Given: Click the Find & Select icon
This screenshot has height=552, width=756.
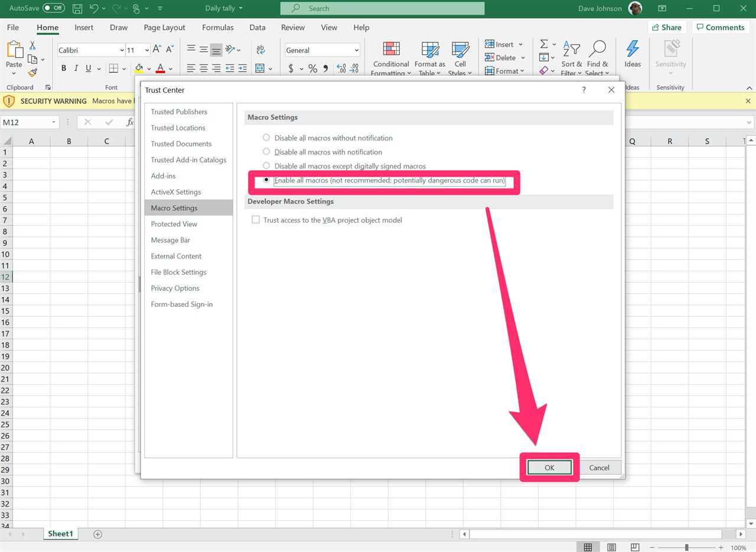Looking at the screenshot, I should pyautogui.click(x=598, y=57).
